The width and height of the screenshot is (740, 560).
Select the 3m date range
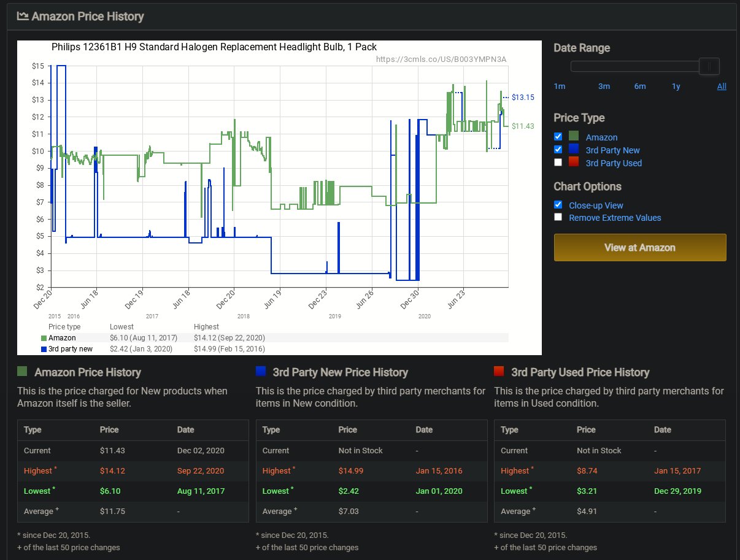[x=604, y=86]
